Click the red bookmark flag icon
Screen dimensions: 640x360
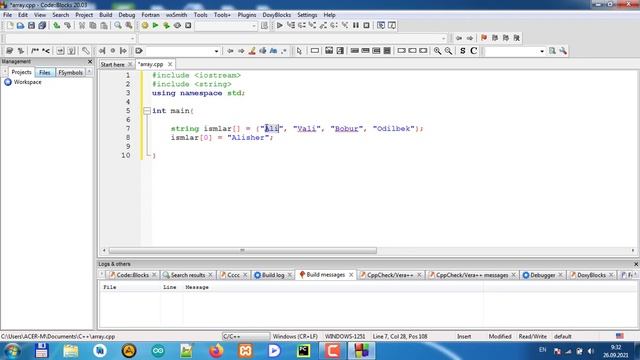(x=484, y=38)
